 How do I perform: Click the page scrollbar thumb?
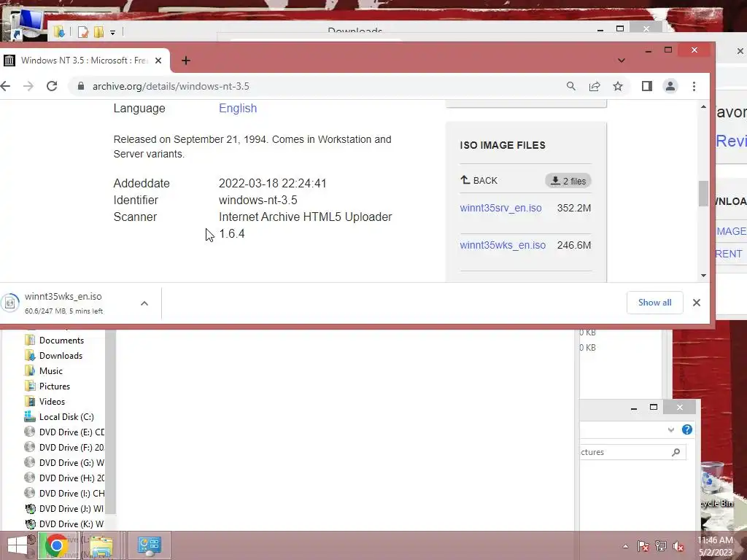click(703, 193)
